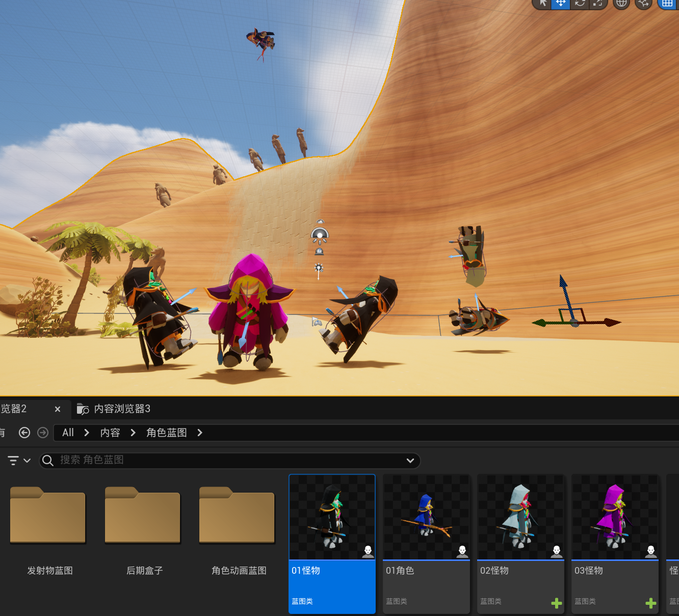The image size is (679, 616).
Task: Select the 02怪物 blueprint thumbnail
Action: coord(520,517)
